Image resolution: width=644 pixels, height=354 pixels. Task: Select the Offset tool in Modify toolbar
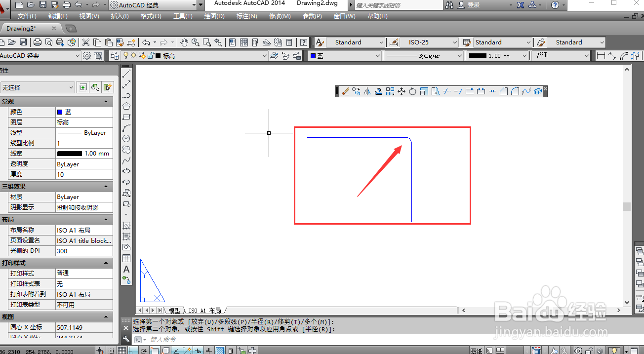point(378,91)
